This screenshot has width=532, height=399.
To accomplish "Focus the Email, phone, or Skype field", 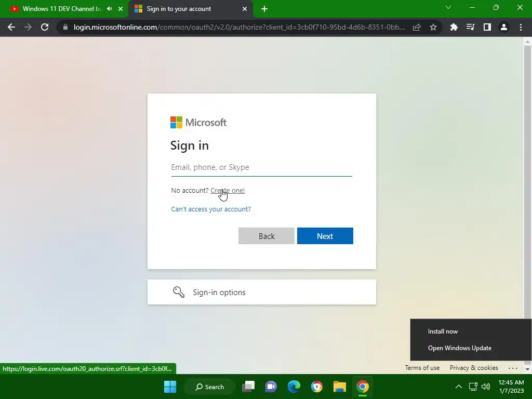I will [x=262, y=167].
